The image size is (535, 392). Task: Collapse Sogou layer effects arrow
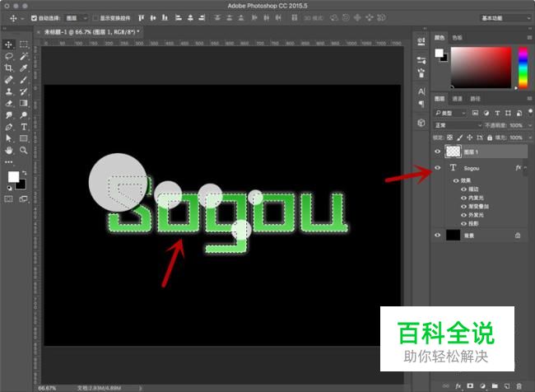[x=526, y=167]
